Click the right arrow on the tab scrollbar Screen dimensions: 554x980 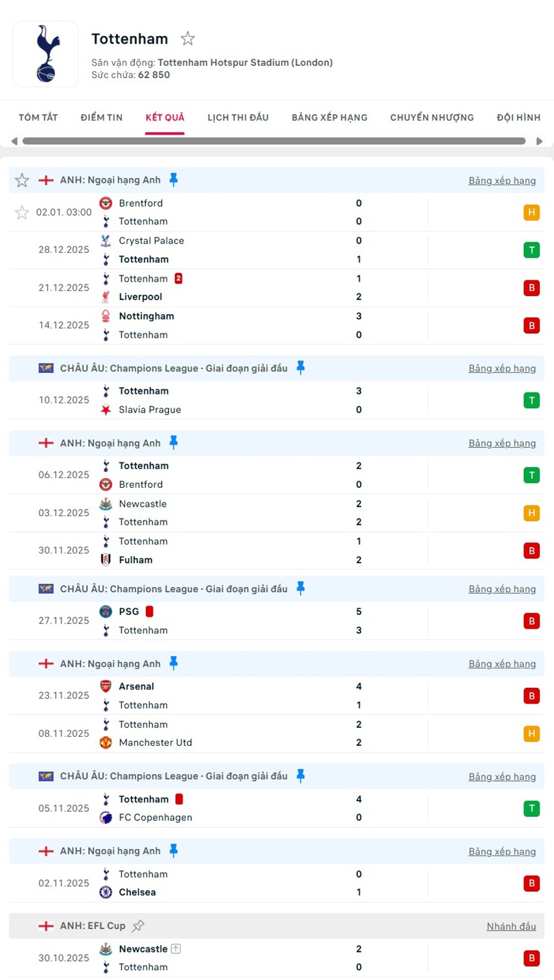pyautogui.click(x=540, y=141)
